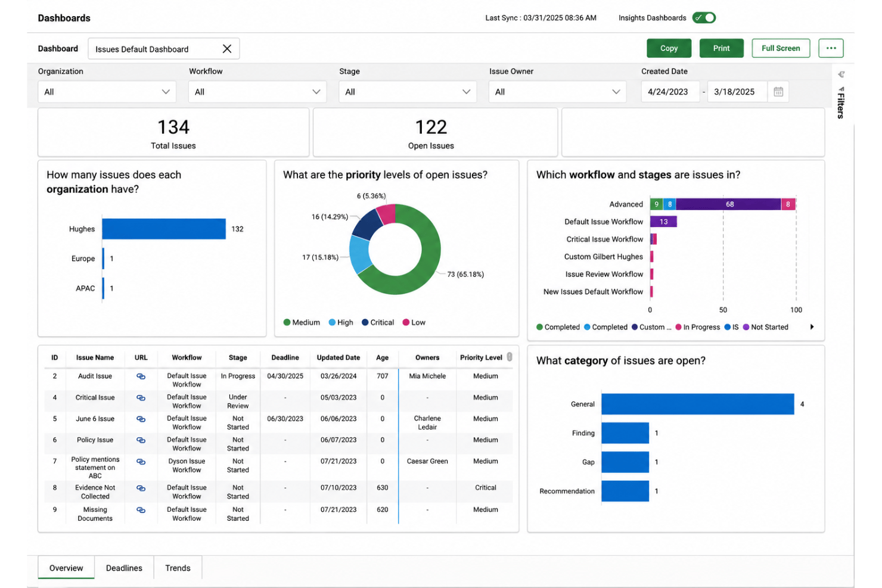Toggle the IS legend entry in workflow chart
882x588 pixels.
731,327
